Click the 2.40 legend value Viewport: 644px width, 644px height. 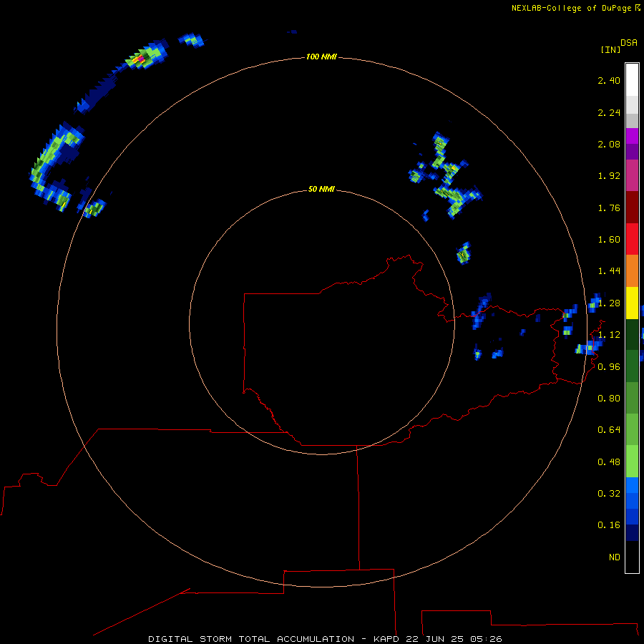tap(609, 80)
